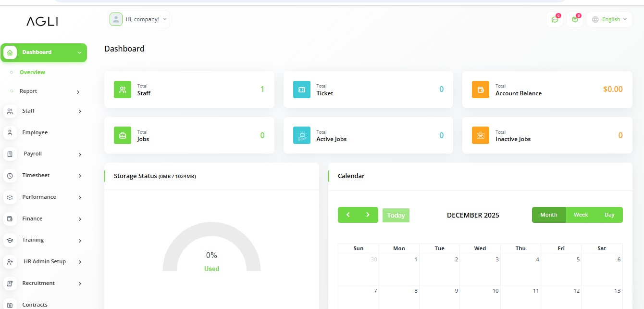The width and height of the screenshot is (644, 309).
Task: Open the Employee menu item
Action: pos(35,132)
